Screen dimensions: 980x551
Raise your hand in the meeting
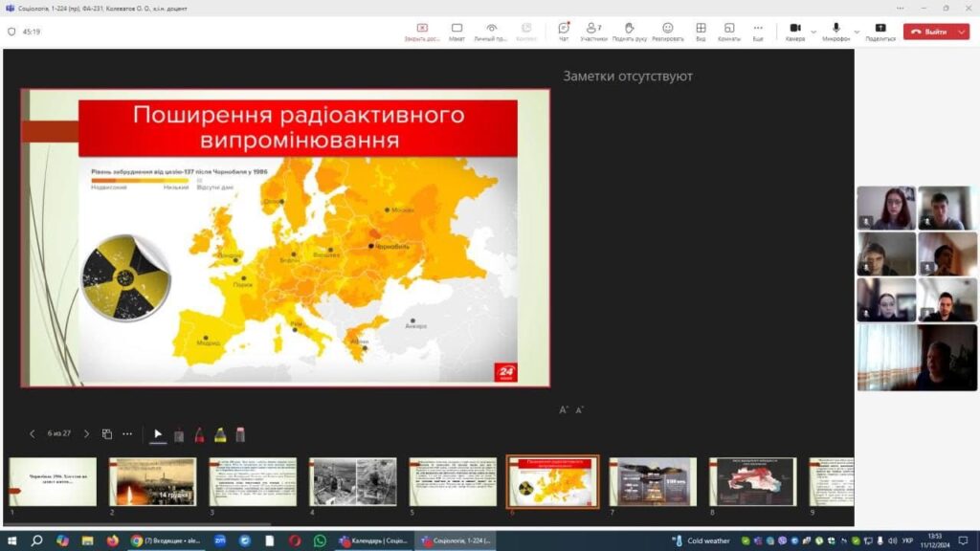point(629,32)
